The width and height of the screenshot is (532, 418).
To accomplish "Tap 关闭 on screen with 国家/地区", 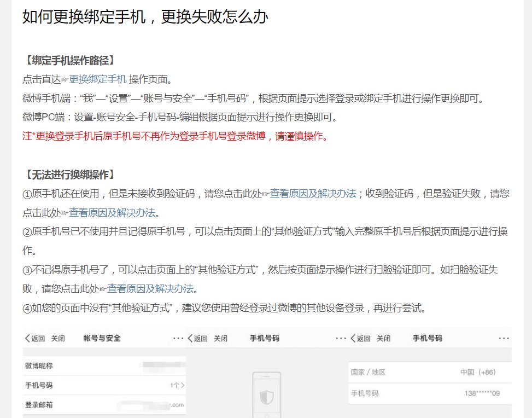I will (383, 338).
